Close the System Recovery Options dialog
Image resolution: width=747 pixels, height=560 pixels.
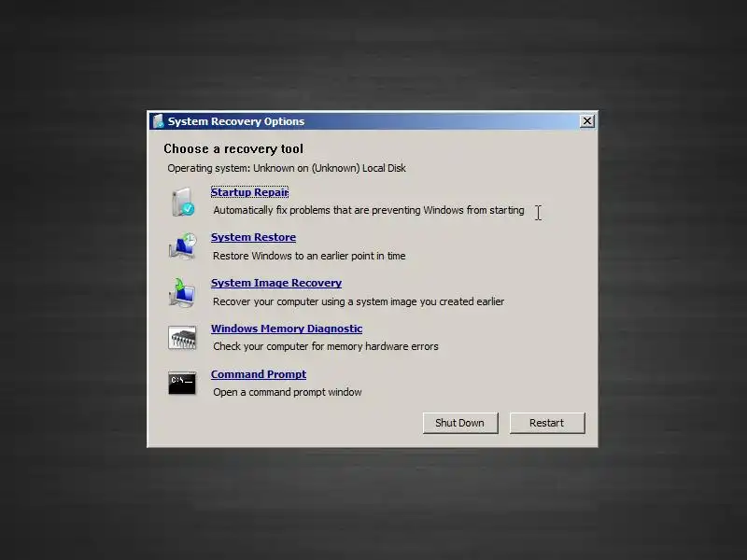coord(587,121)
